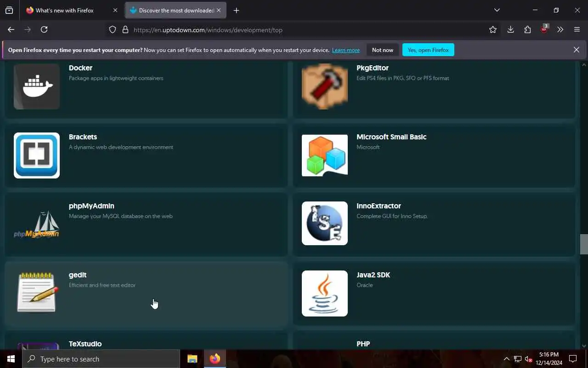Open the InnoExtractor title link
This screenshot has width=588, height=368.
pyautogui.click(x=379, y=206)
